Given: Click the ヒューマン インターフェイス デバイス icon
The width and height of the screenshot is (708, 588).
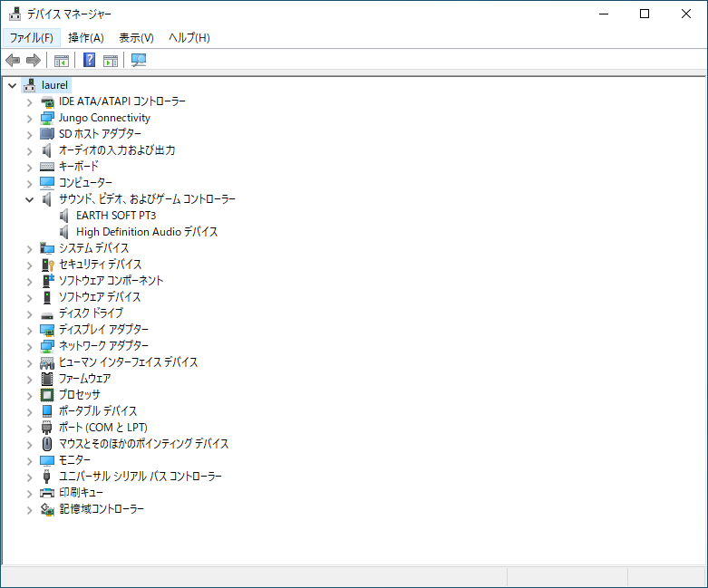Looking at the screenshot, I should [x=47, y=362].
